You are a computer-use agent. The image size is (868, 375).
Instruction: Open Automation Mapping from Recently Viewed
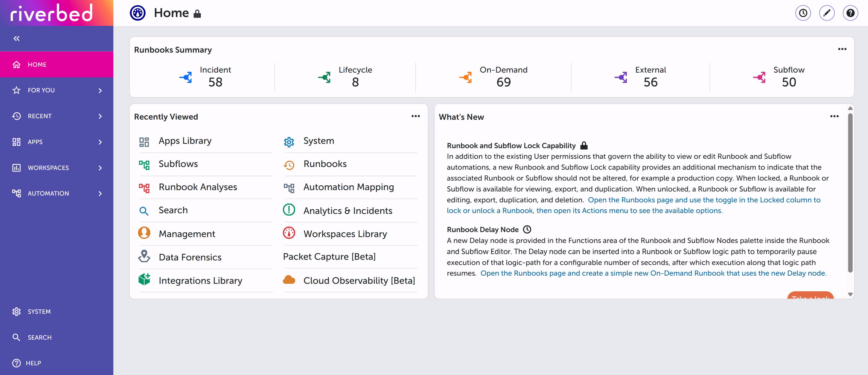click(x=348, y=187)
